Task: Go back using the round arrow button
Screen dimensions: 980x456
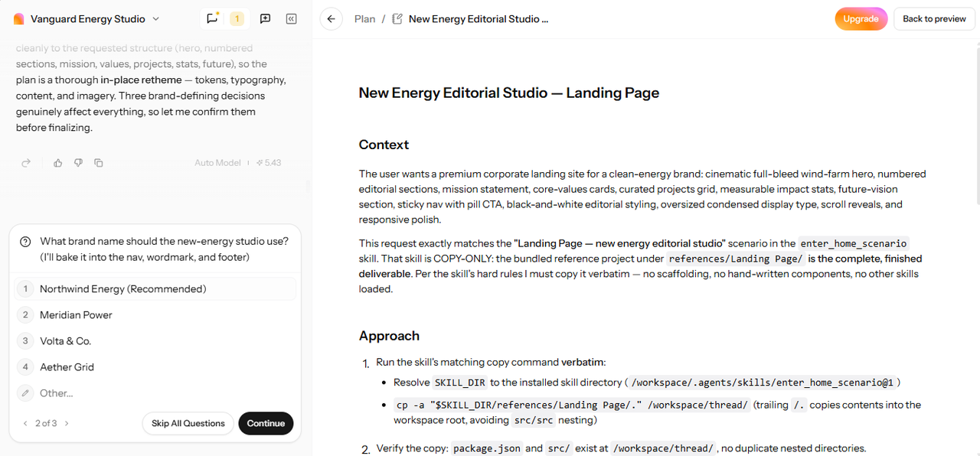Action: click(x=331, y=19)
